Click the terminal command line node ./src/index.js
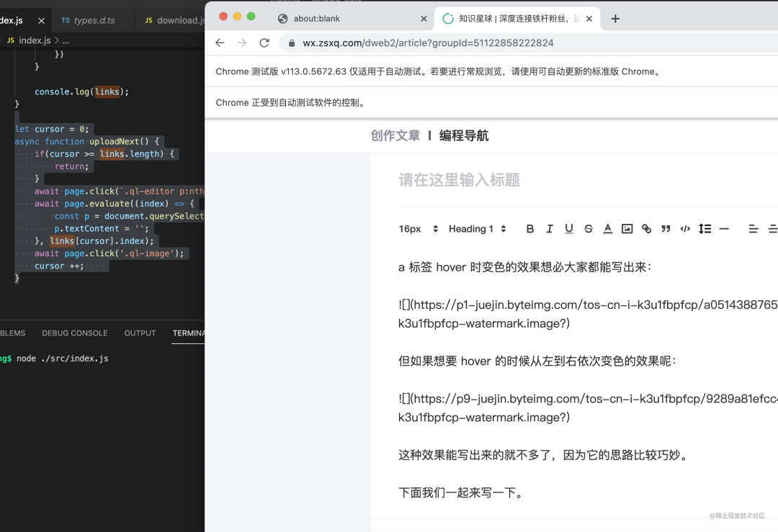Viewport: 778px width, 532px height. click(63, 359)
